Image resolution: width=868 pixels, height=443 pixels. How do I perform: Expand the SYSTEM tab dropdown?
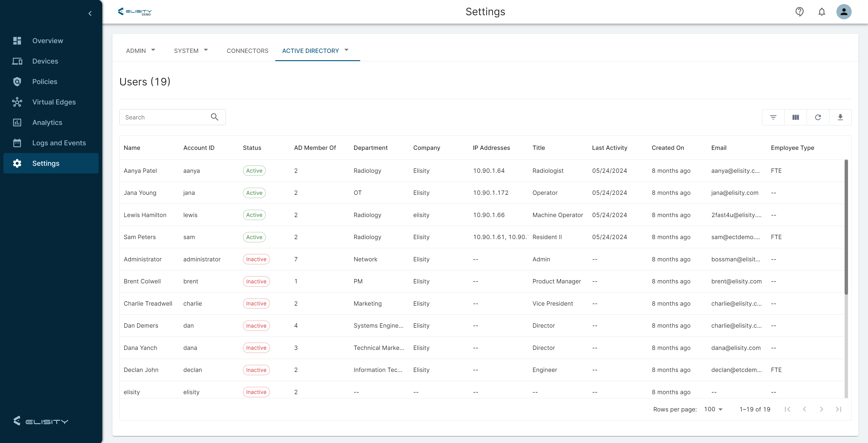click(191, 51)
